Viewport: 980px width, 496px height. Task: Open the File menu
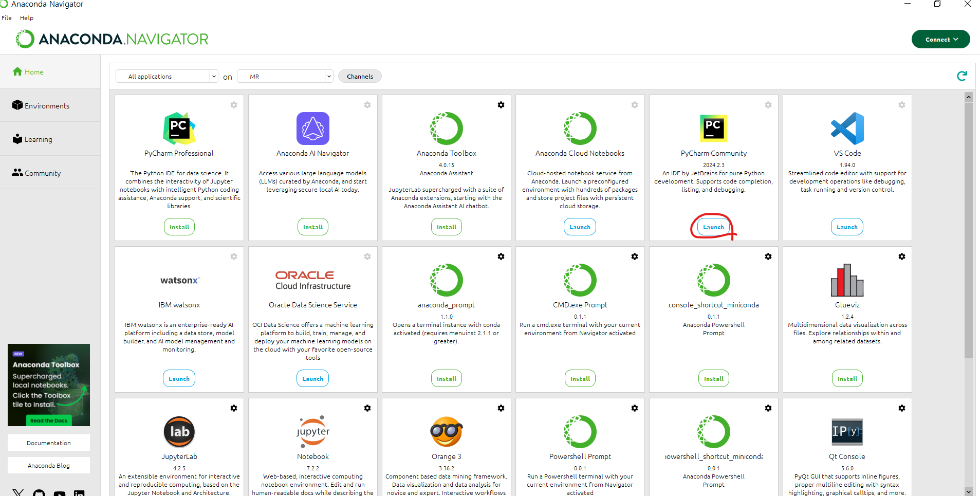(x=7, y=18)
